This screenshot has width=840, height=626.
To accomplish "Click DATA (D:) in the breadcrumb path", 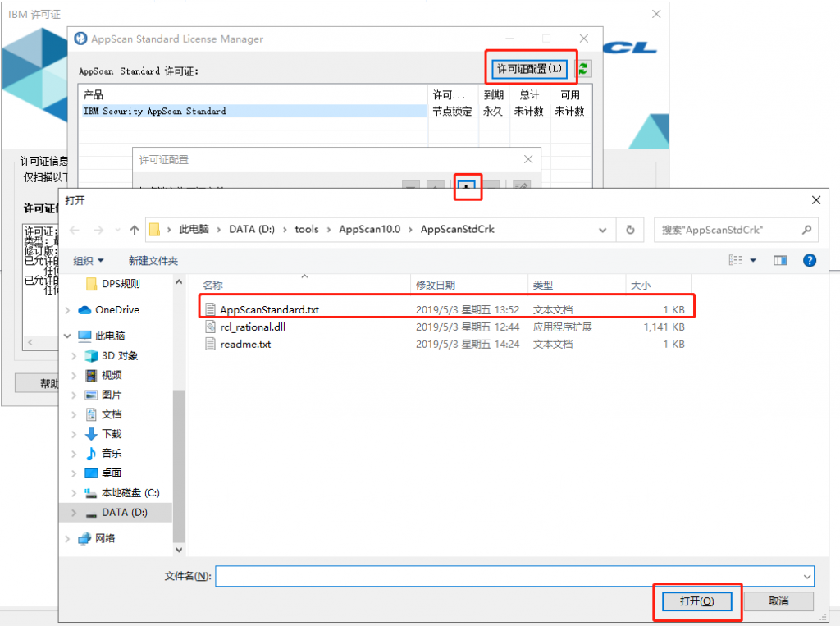I will coord(252,230).
